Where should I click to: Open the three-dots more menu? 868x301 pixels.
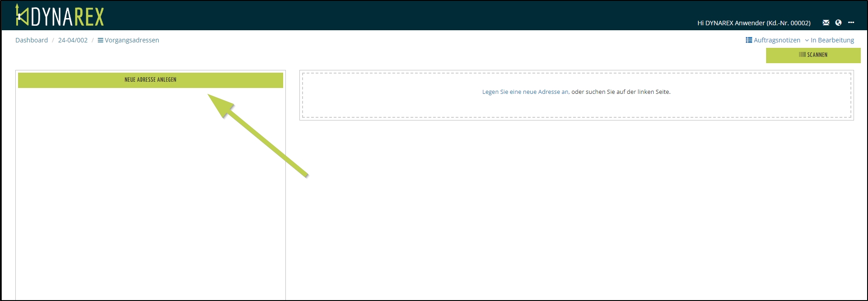(851, 23)
